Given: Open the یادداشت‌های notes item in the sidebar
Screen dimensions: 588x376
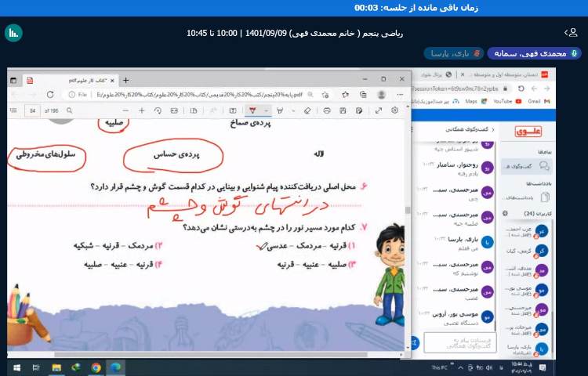Looking at the screenshot, I should click(x=527, y=197).
